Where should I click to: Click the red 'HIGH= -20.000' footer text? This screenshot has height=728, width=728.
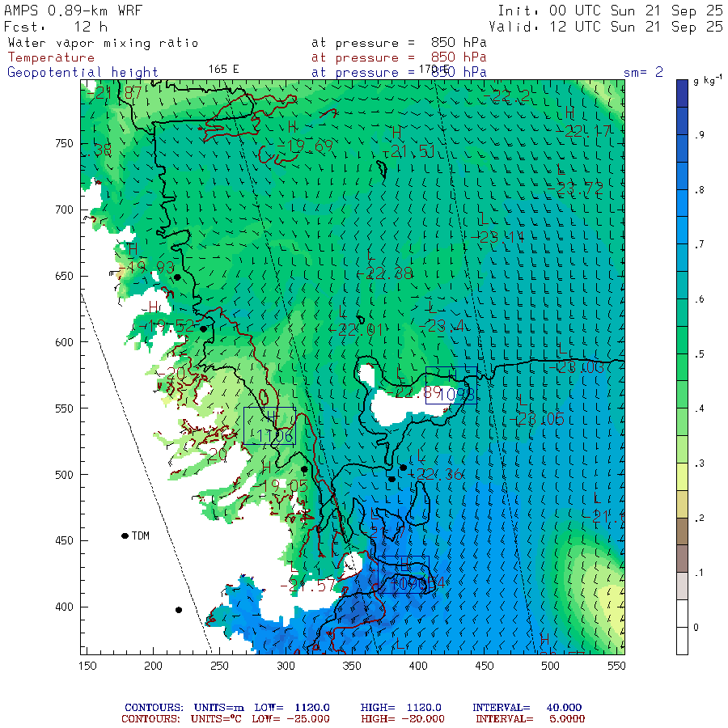[x=403, y=719]
